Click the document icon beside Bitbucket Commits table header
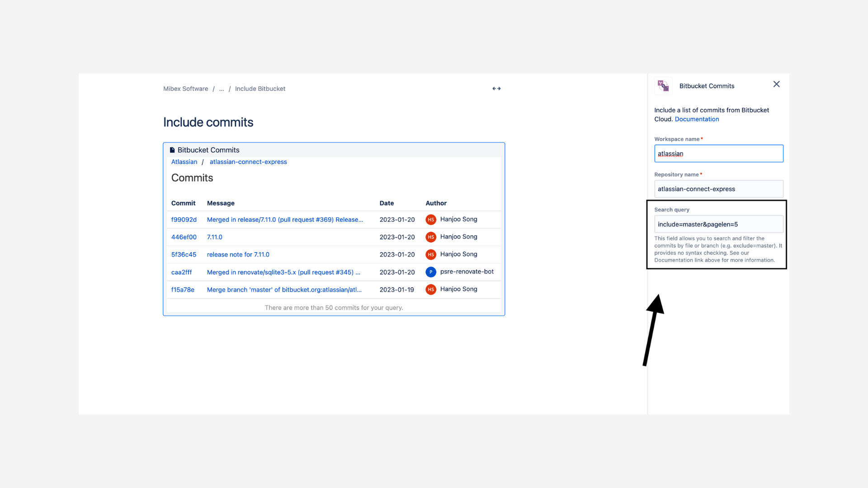 tap(172, 150)
